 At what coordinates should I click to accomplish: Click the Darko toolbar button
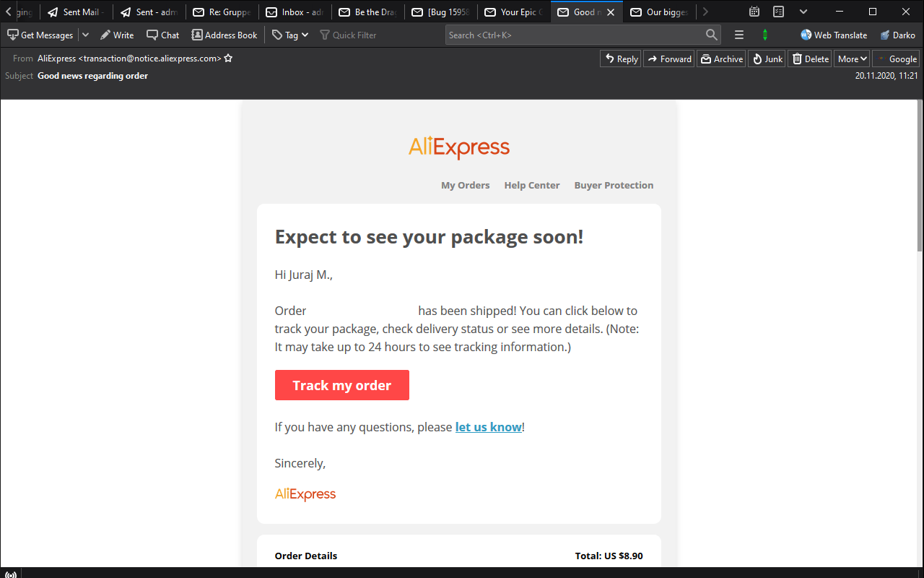tap(898, 35)
